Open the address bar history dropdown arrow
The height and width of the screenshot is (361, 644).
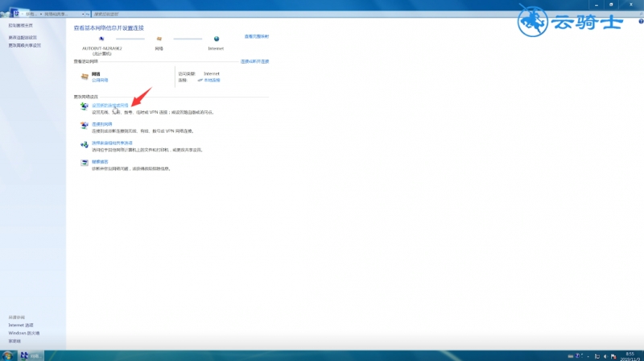[x=83, y=14]
